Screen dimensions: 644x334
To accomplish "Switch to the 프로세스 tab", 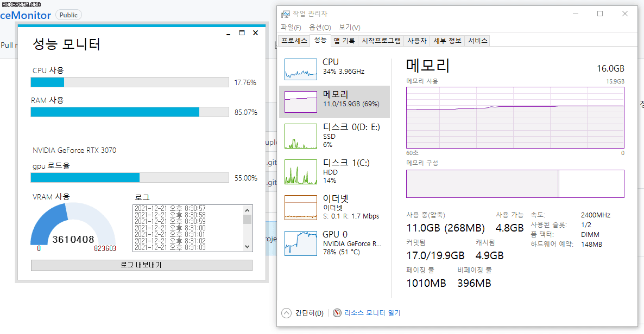I will (294, 41).
